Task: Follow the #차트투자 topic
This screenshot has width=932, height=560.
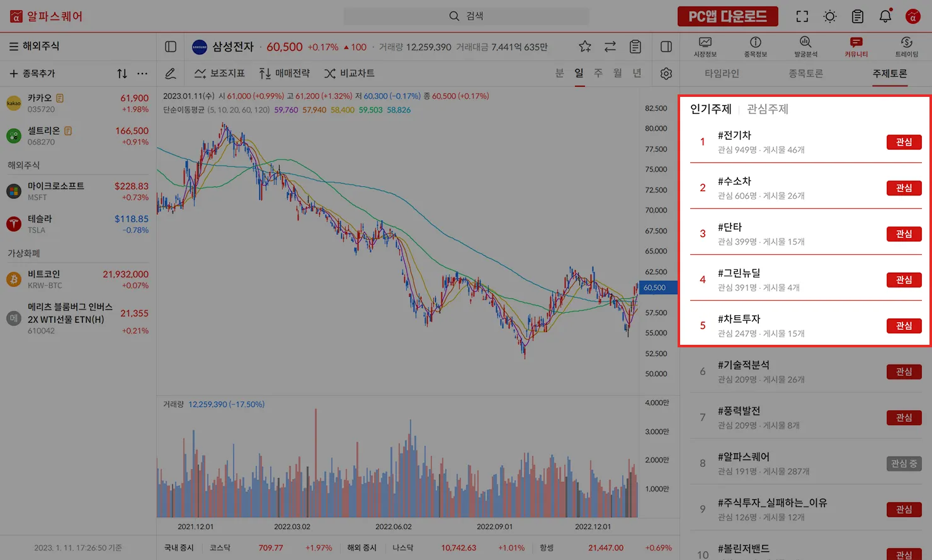Action: [x=904, y=326]
